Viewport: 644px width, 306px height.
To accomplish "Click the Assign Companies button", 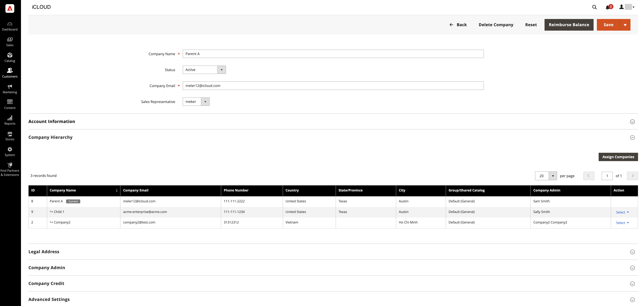I will pyautogui.click(x=618, y=157).
